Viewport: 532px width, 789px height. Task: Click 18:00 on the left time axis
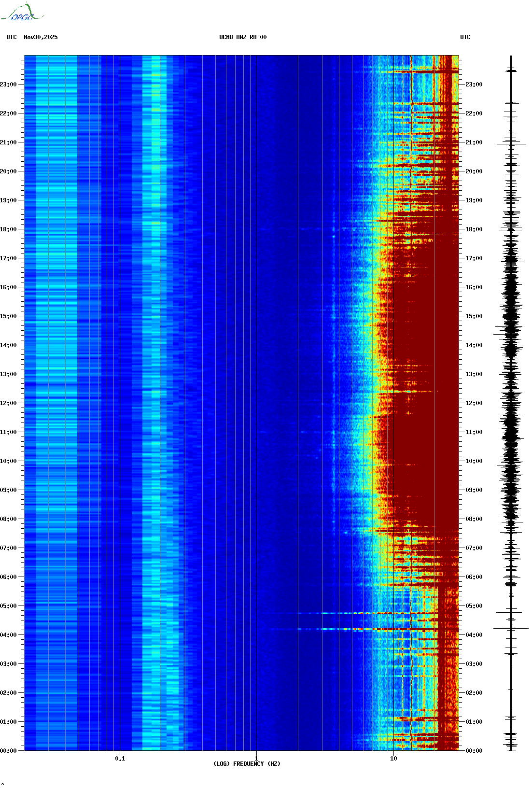click(x=8, y=229)
